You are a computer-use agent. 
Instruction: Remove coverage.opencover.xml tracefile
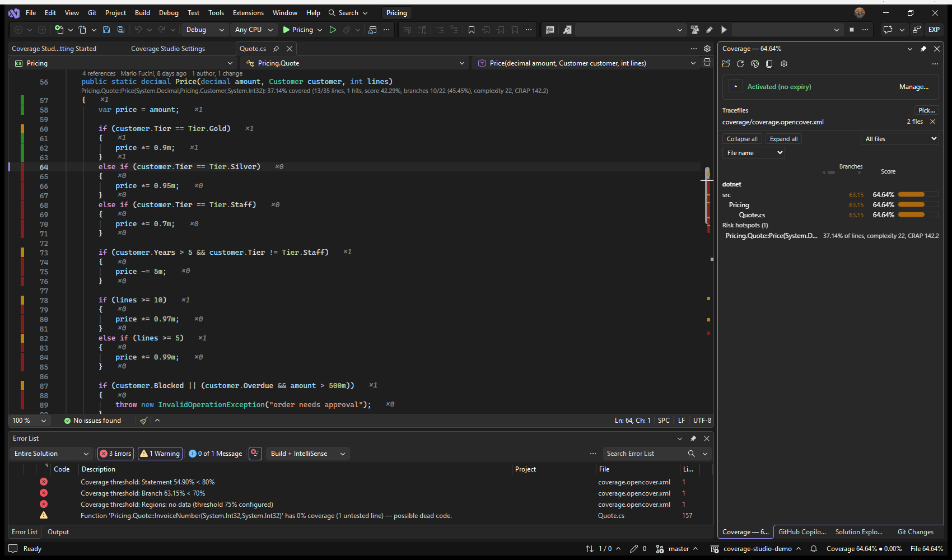[x=932, y=122]
